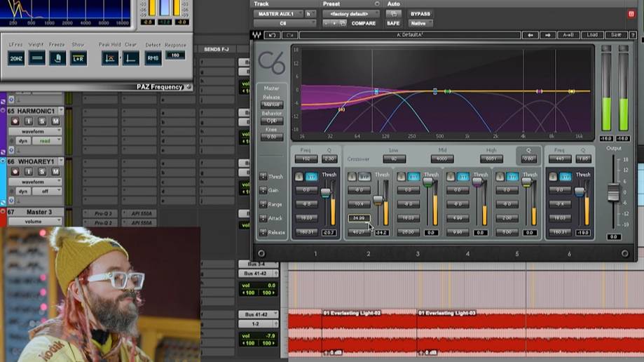
Task: Click the A→B copy button in C6
Action: click(x=568, y=35)
